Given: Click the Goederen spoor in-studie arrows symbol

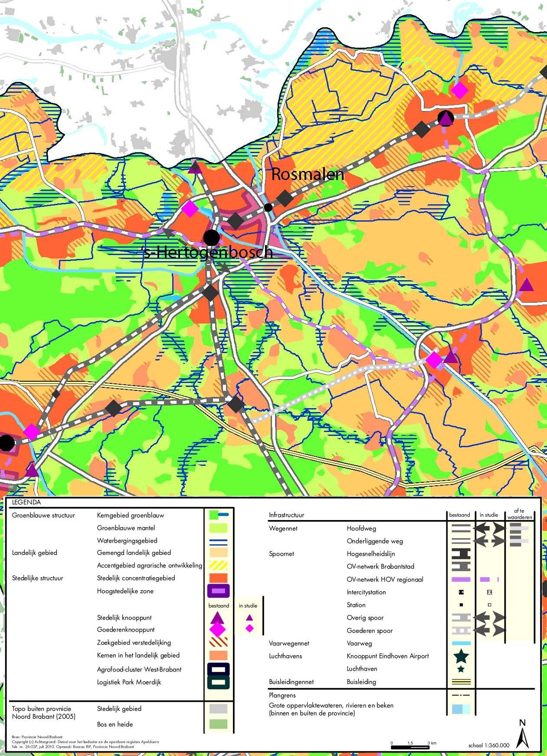Looking at the screenshot, I should (489, 630).
